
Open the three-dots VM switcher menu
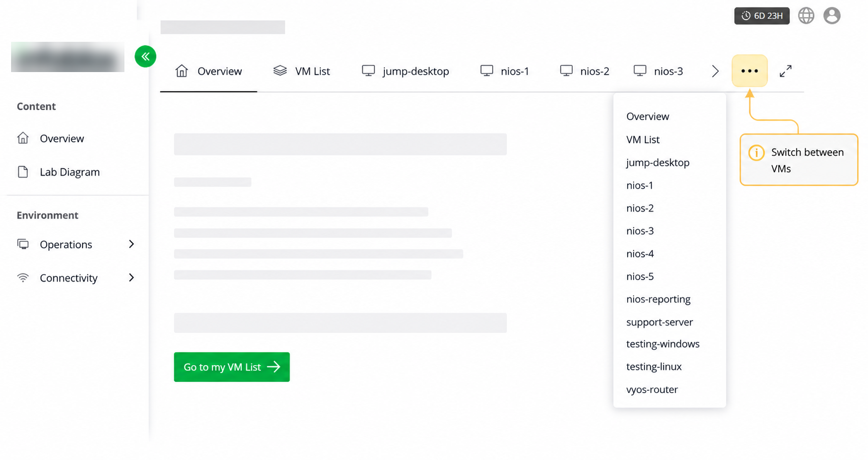(x=749, y=71)
